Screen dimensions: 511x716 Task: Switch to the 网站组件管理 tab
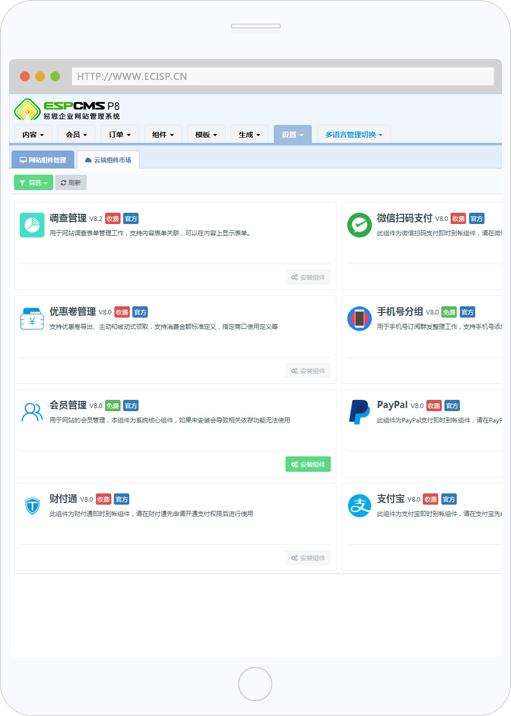(43, 160)
